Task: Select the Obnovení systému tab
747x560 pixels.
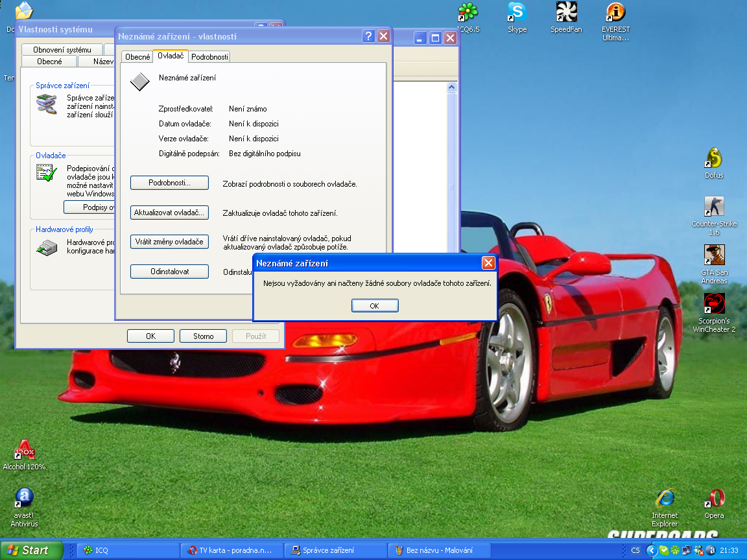Action: click(x=62, y=50)
